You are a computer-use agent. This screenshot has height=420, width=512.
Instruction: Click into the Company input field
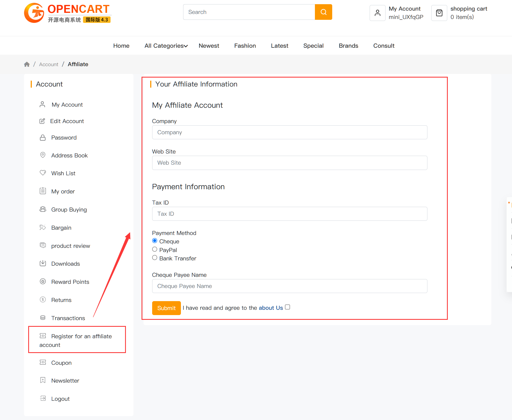pyautogui.click(x=290, y=132)
